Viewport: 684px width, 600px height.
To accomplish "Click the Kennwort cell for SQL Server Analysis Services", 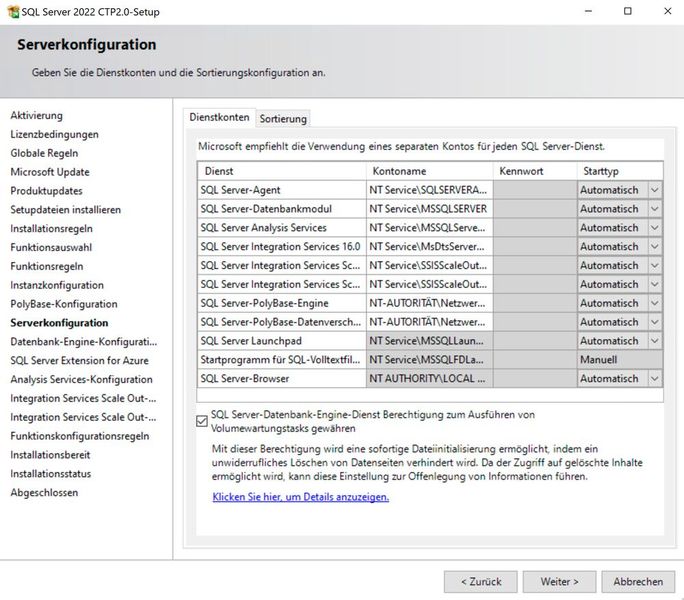I will (x=535, y=228).
